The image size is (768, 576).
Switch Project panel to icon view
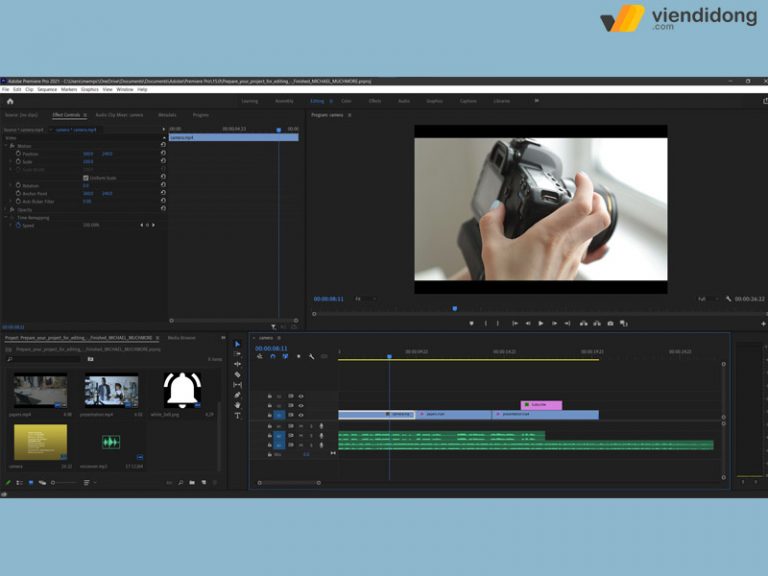(31, 483)
